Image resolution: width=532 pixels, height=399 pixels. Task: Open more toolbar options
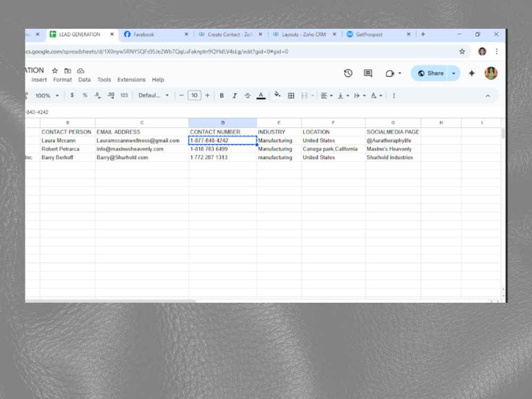394,96
